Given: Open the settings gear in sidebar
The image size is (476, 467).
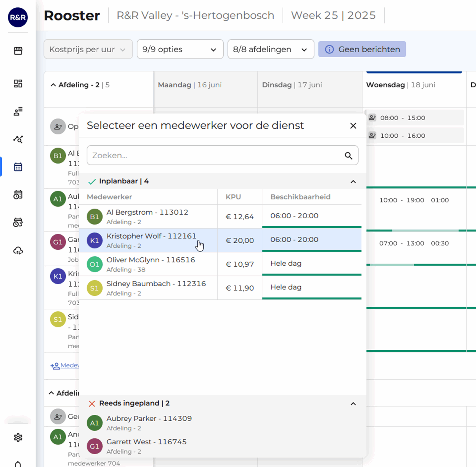Looking at the screenshot, I should pyautogui.click(x=18, y=437).
